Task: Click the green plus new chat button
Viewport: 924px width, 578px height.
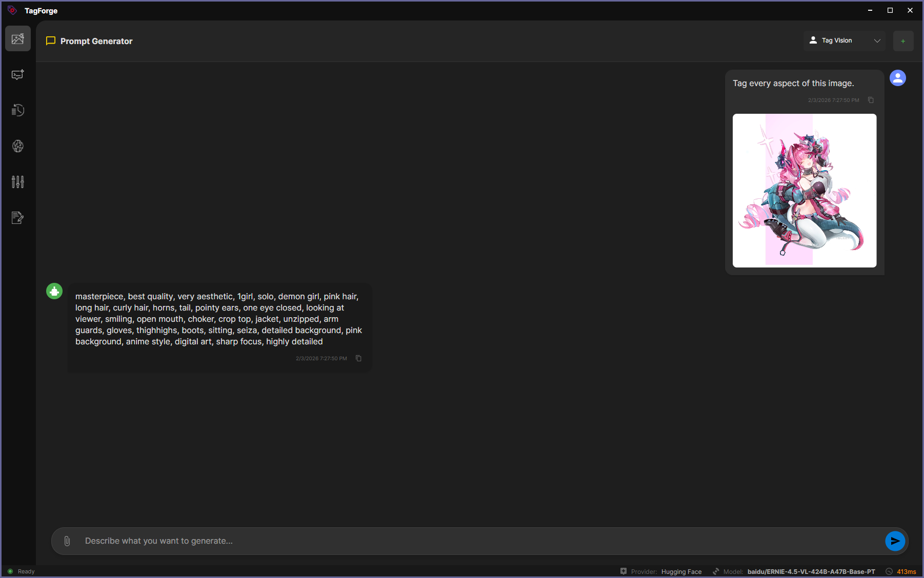Action: 903,41
